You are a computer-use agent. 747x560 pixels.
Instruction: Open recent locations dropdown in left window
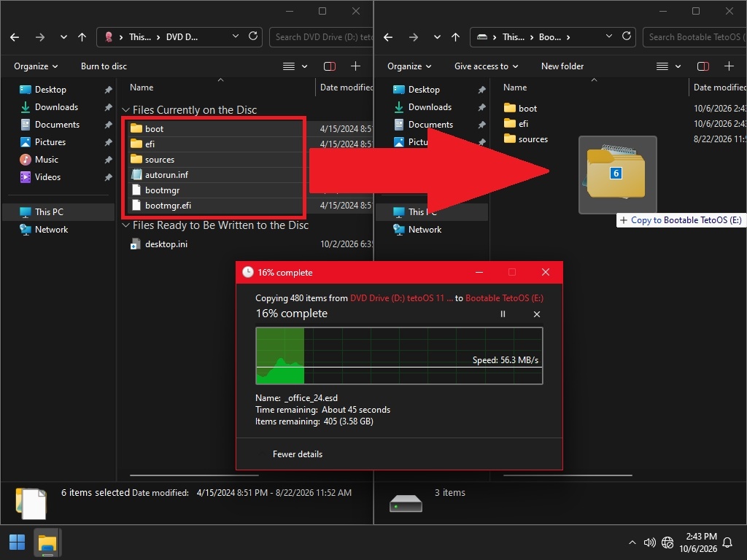tap(63, 37)
